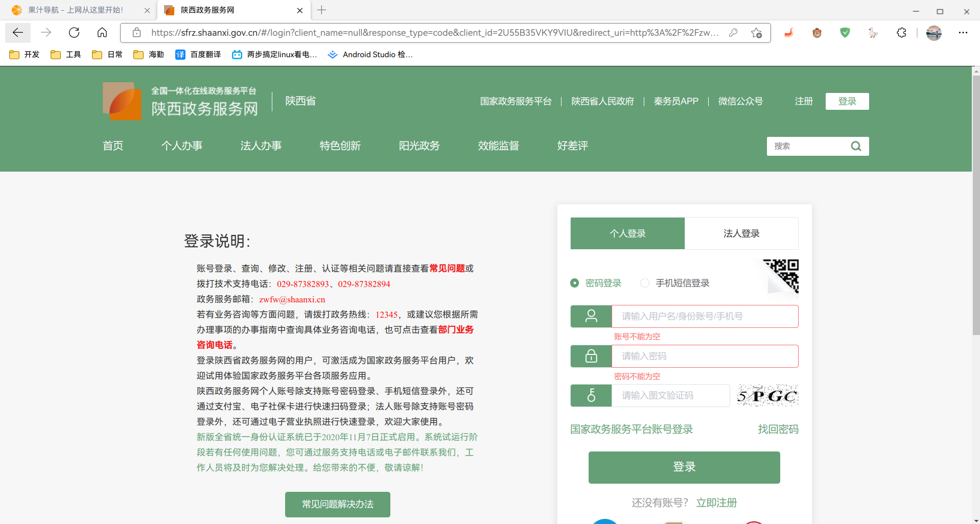The image size is (980, 524).
Task: Focus the captcha code input field
Action: [x=670, y=395]
